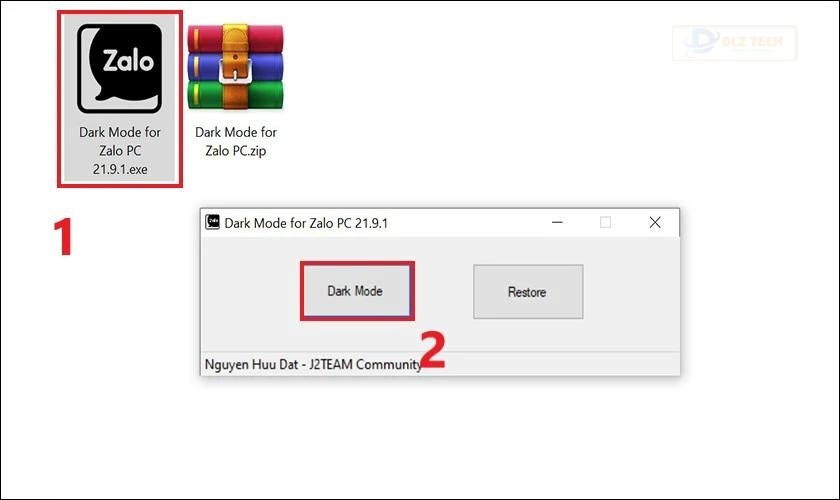Screen dimensions: 840x500
Task: Click the greyed-out maximize button
Action: [605, 222]
